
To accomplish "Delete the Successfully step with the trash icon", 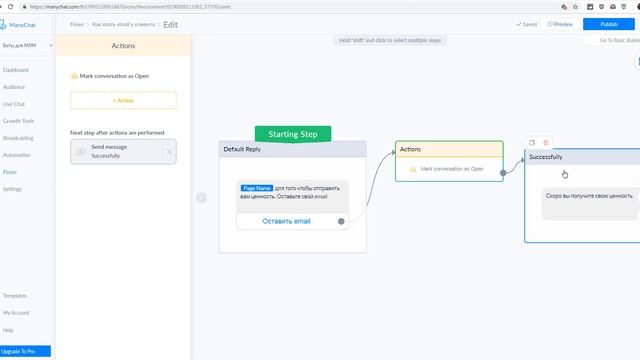I will pos(546,142).
